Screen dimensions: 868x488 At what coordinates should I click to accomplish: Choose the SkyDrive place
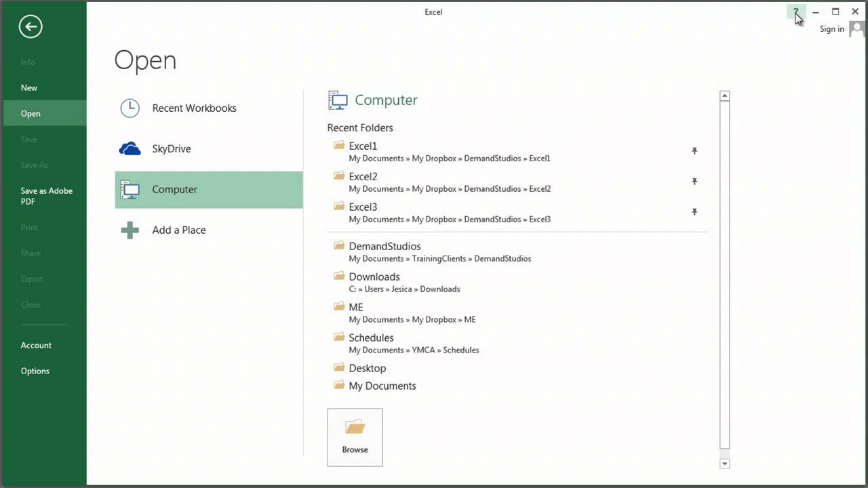[x=209, y=148]
